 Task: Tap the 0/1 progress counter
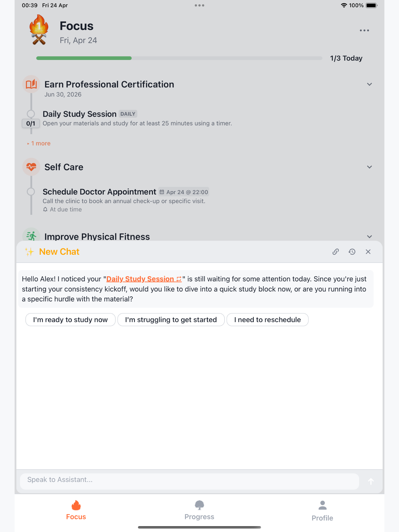(31, 123)
